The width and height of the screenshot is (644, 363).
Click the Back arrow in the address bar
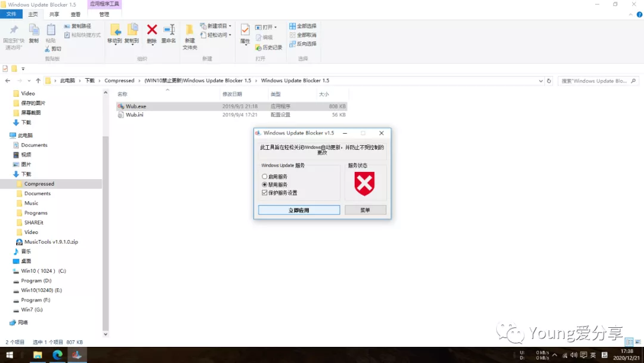coord(8,81)
